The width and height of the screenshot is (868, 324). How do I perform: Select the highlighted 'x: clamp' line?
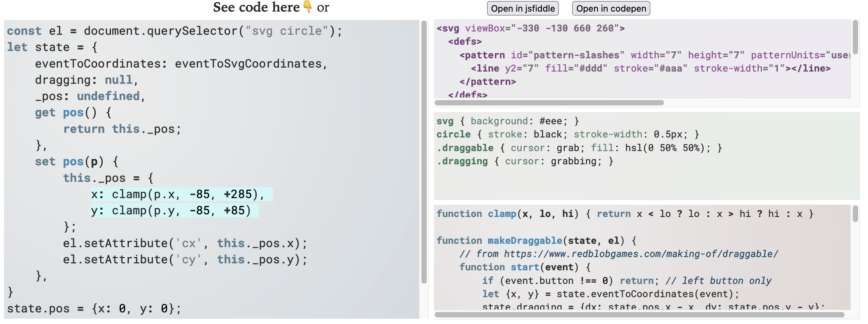pos(182,194)
